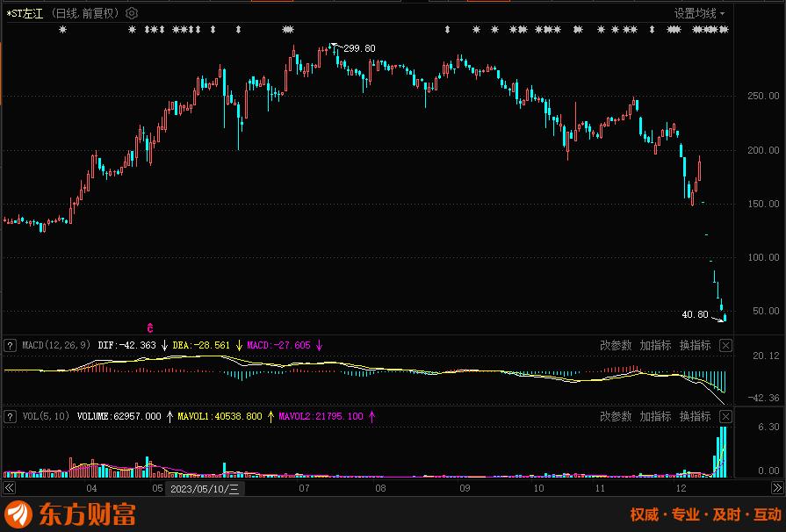Open chart settings gear next to *ST左江 title
This screenshot has height=532, width=786.
pyautogui.click(x=132, y=13)
